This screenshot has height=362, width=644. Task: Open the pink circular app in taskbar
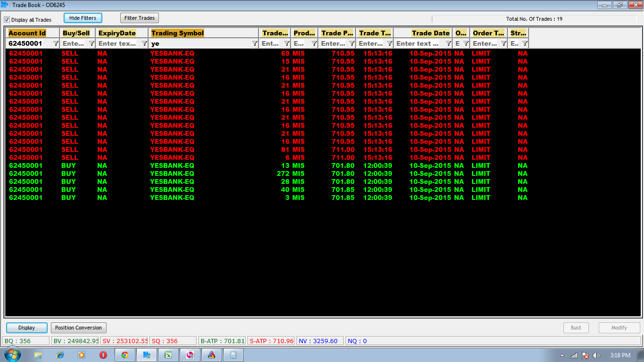[190, 355]
